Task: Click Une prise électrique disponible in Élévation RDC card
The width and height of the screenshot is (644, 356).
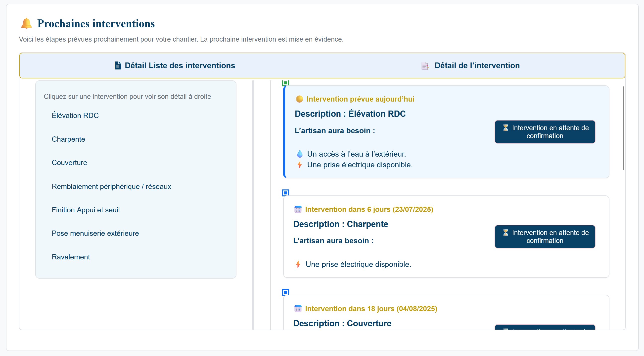Action: [360, 165]
